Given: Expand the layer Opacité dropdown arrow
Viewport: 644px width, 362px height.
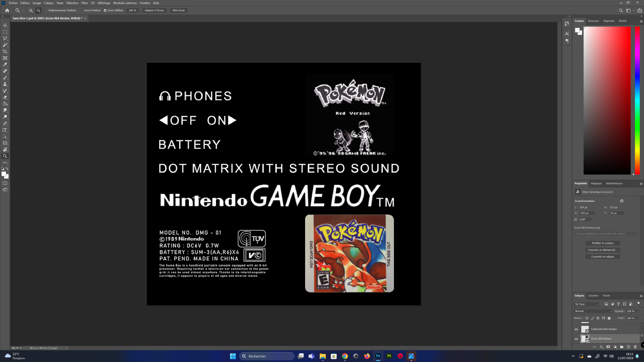Looking at the screenshot, I should point(638,311).
